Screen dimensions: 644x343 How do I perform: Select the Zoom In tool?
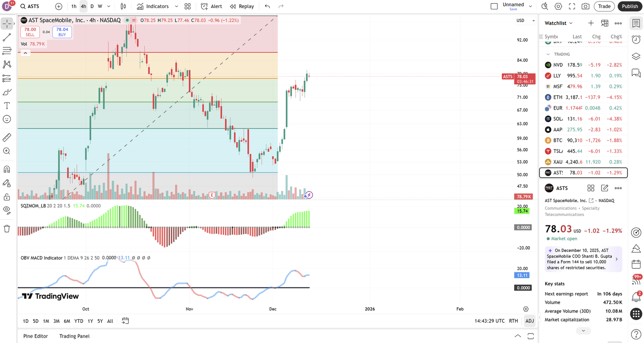[7, 151]
